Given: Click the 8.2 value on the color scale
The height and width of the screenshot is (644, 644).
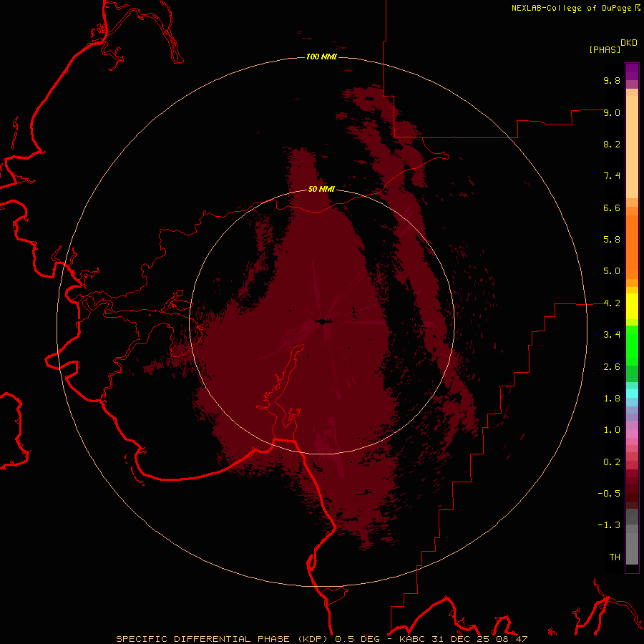Looking at the screenshot, I should click(x=612, y=144).
